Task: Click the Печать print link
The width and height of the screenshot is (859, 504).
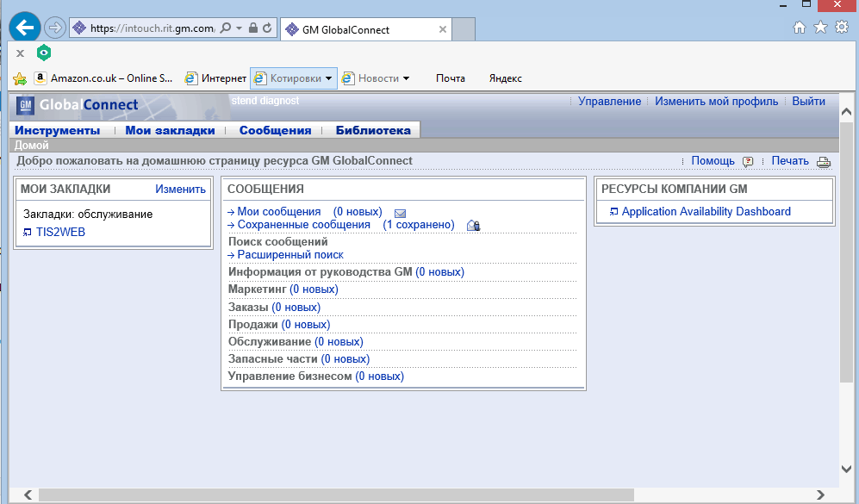Action: coord(790,160)
